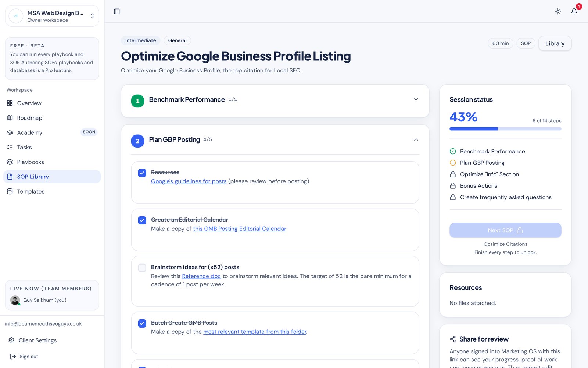The width and height of the screenshot is (588, 368).
Task: Click the SOON badge next to Academy
Action: 89,132
